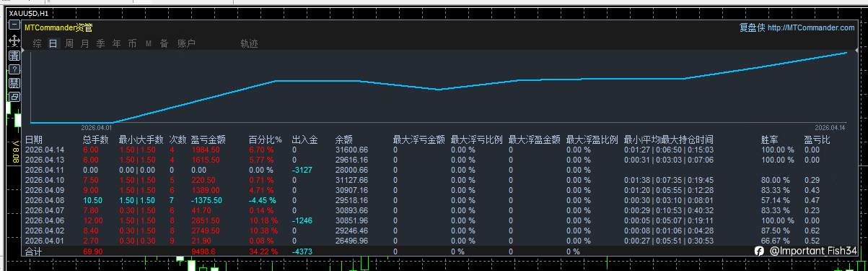Click the 合计 totals row label

click(x=34, y=251)
